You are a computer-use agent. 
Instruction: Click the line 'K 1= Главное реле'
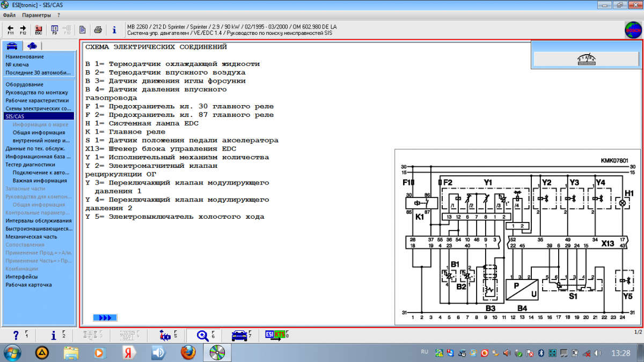(125, 132)
